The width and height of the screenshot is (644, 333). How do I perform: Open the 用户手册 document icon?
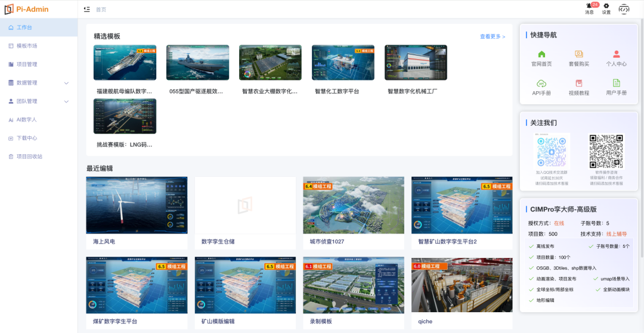[x=616, y=83]
